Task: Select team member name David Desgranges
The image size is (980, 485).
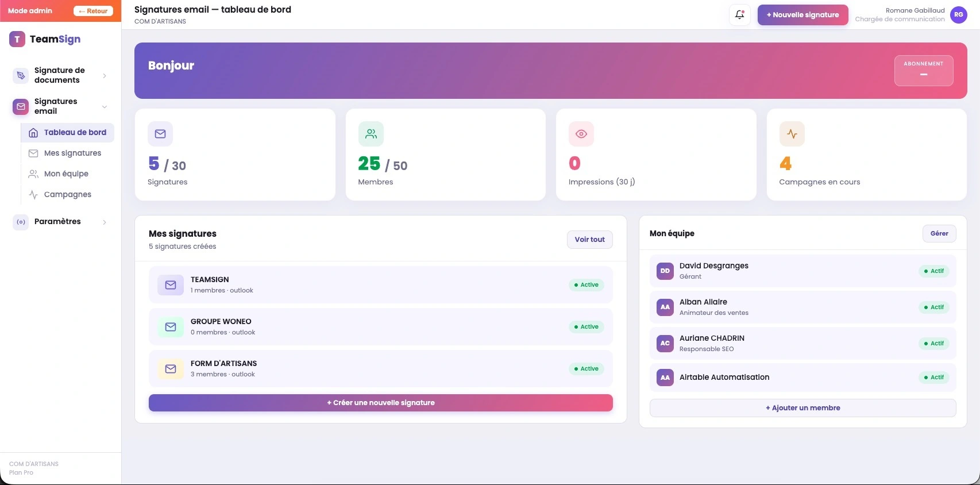Action: point(714,266)
